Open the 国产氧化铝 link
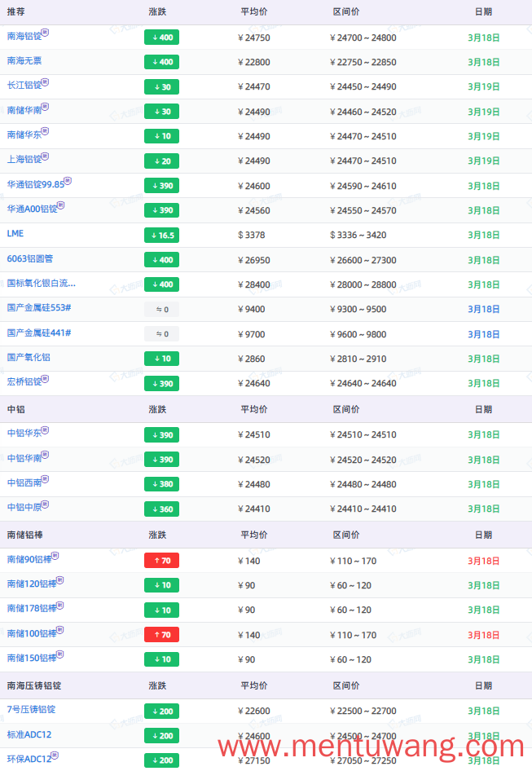This screenshot has height=771, width=532. [29, 358]
